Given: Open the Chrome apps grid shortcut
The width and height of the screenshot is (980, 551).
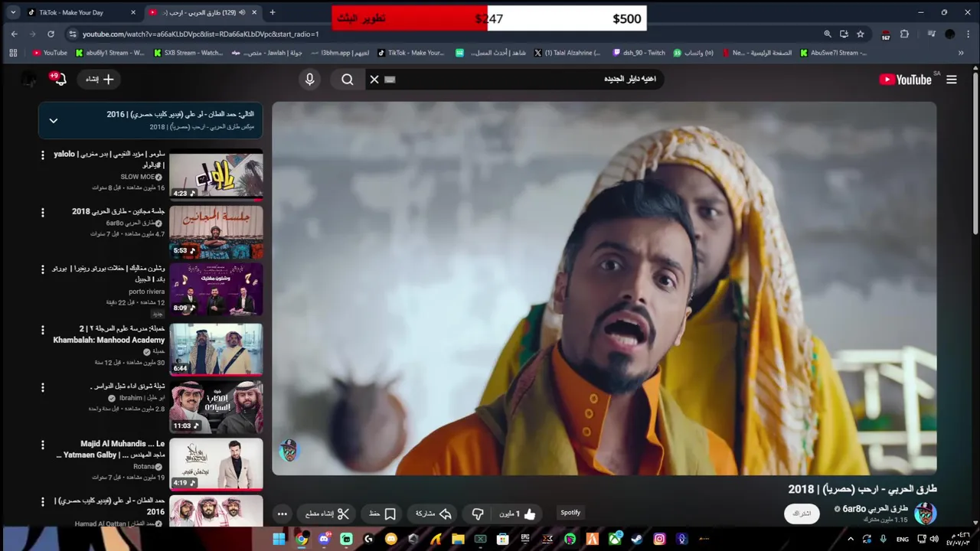Looking at the screenshot, I should [x=13, y=53].
